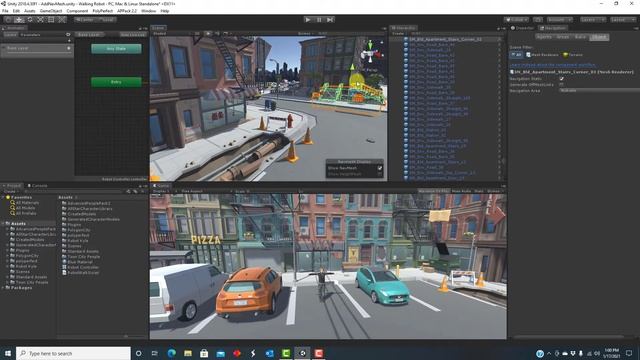Open the Scene view Gizmos dropdown
Image resolution: width=640 pixels, height=360 pixels.
(x=306, y=33)
